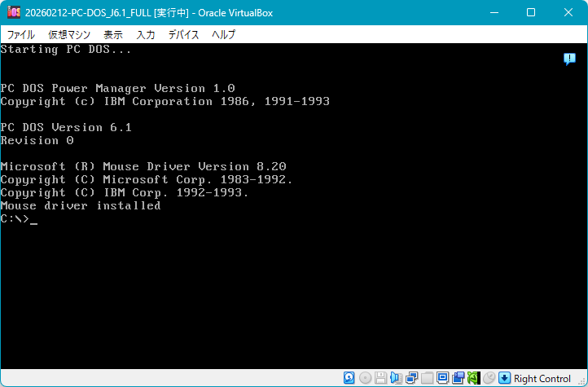Open the ファイル menu
Image resolution: width=588 pixels, height=387 pixels.
20,35
